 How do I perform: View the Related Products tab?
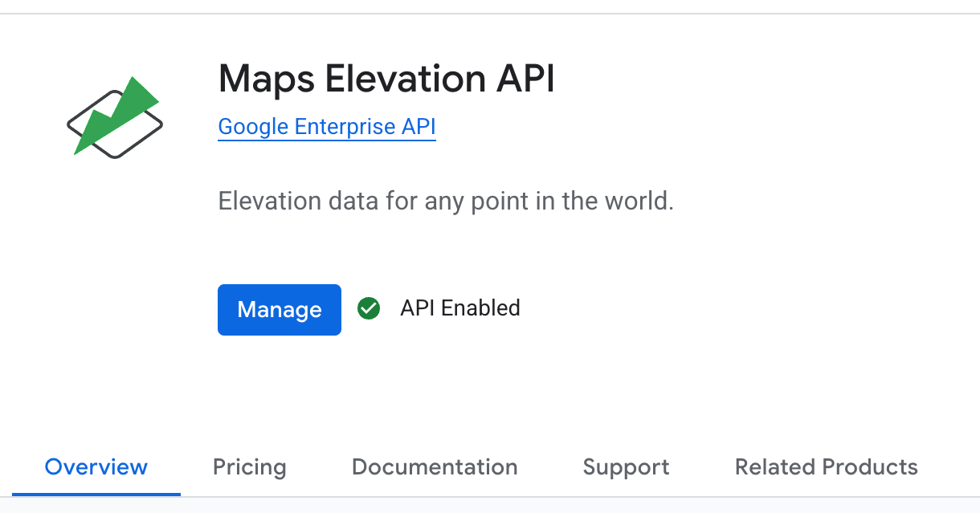(825, 466)
